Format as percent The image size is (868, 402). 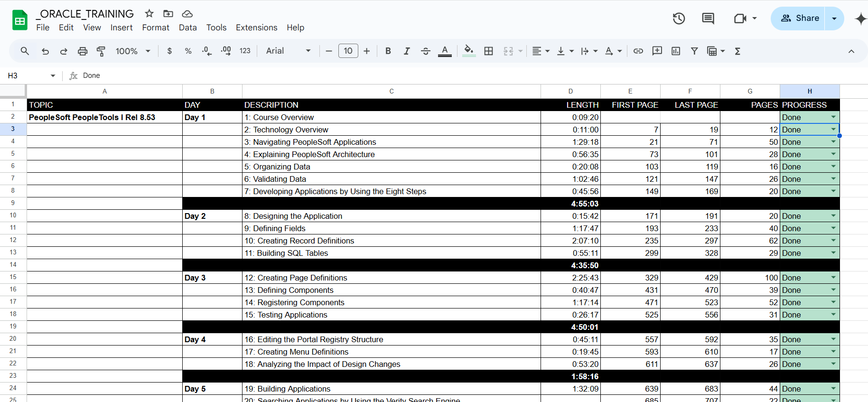click(x=188, y=51)
